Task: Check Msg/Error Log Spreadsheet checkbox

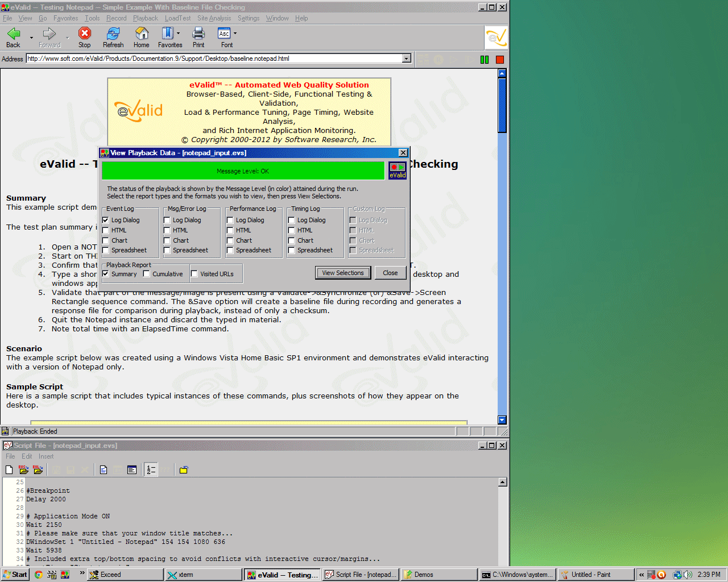Action: (x=167, y=250)
